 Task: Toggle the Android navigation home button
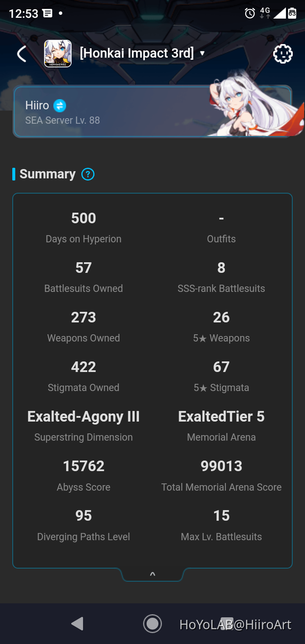coord(152,624)
